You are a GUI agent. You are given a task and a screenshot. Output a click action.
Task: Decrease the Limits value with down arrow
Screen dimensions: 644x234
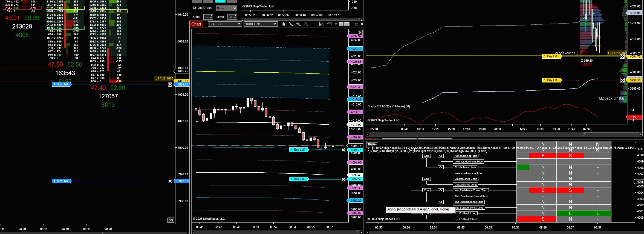(235, 18)
